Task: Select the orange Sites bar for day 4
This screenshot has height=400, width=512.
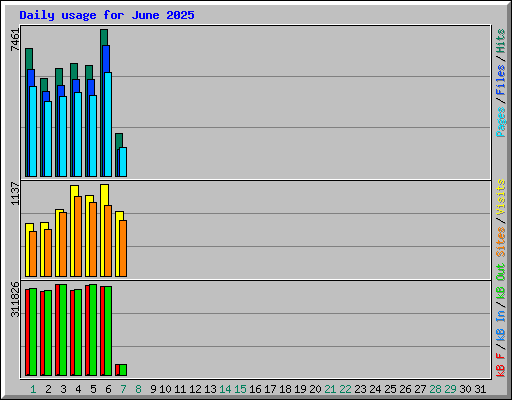Action: (x=78, y=236)
